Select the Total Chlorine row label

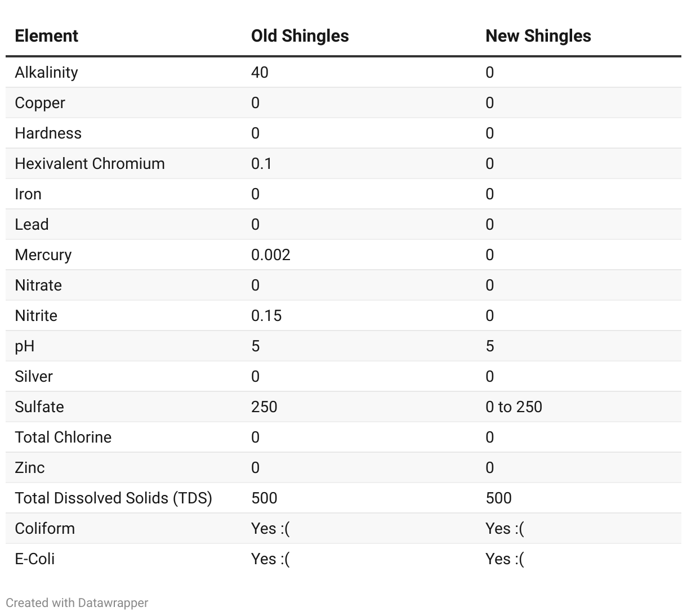tap(63, 437)
